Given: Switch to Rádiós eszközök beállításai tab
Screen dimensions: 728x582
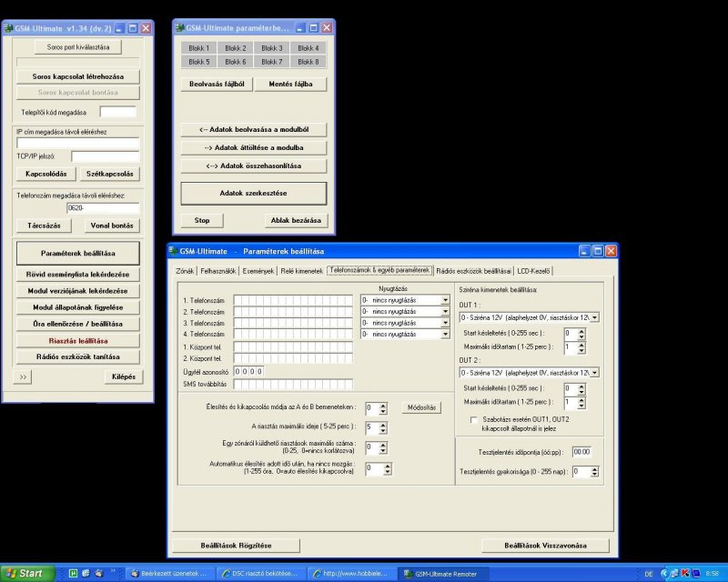Looking at the screenshot, I should 473,271.
